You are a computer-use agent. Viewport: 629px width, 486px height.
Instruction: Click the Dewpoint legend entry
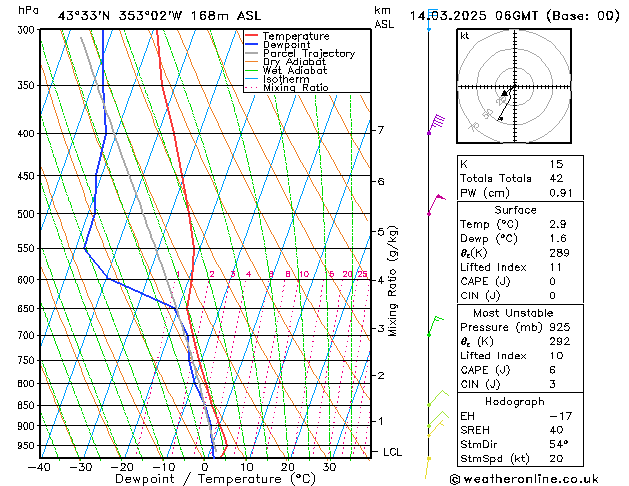[x=278, y=45]
